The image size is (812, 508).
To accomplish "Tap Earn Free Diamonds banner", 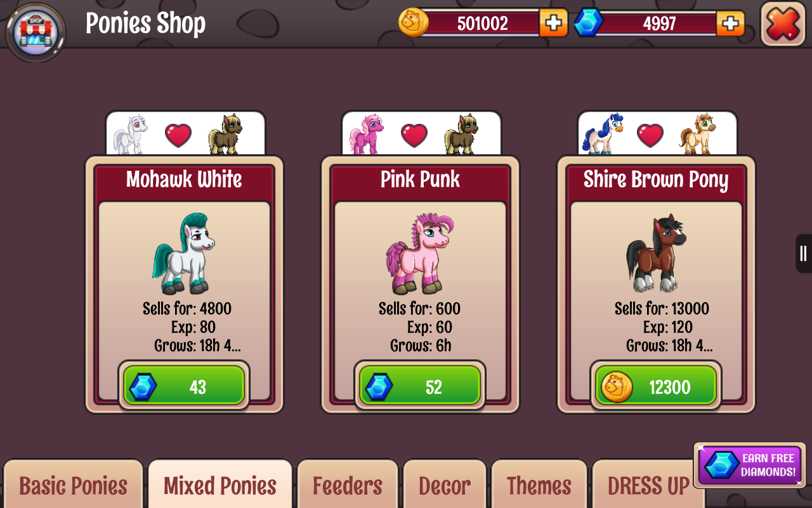I will (x=750, y=465).
